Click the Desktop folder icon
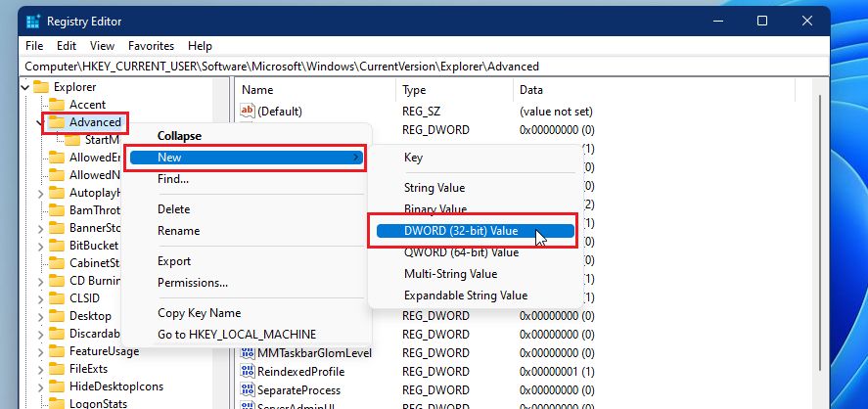This screenshot has height=409, width=868. 57,316
